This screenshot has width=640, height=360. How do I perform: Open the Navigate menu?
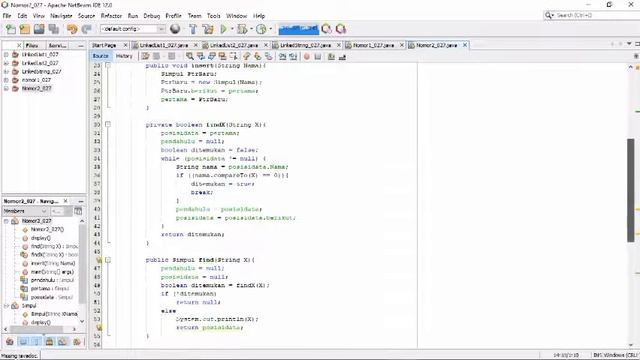coord(61,16)
